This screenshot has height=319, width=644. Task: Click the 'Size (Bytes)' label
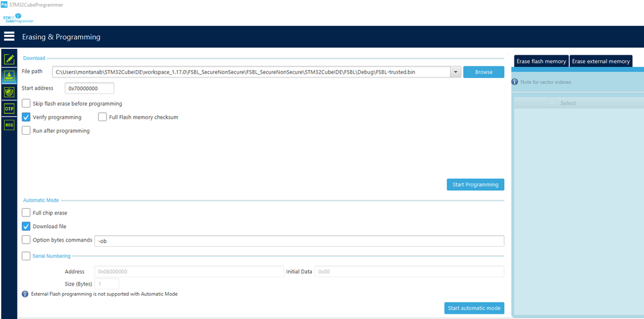tap(79, 284)
